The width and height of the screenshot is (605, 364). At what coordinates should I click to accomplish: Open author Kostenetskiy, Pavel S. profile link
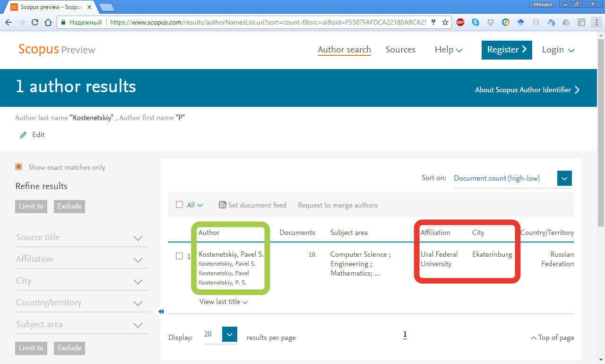[x=231, y=254]
